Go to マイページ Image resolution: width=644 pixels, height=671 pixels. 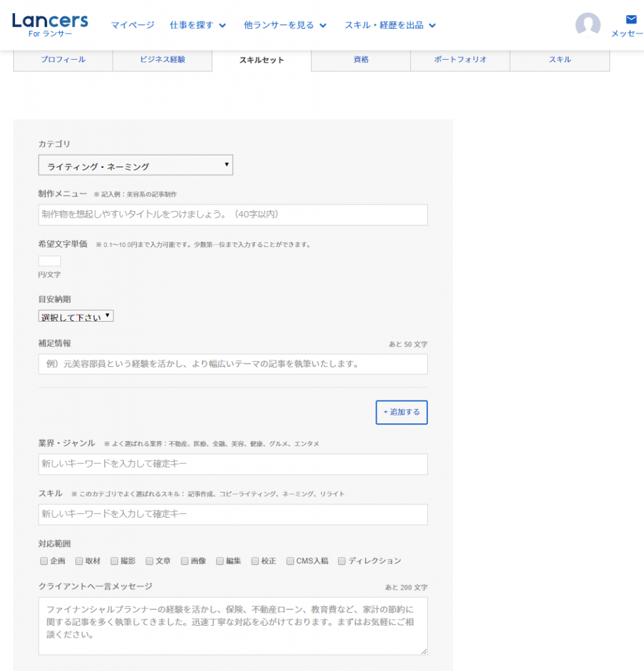pos(132,25)
